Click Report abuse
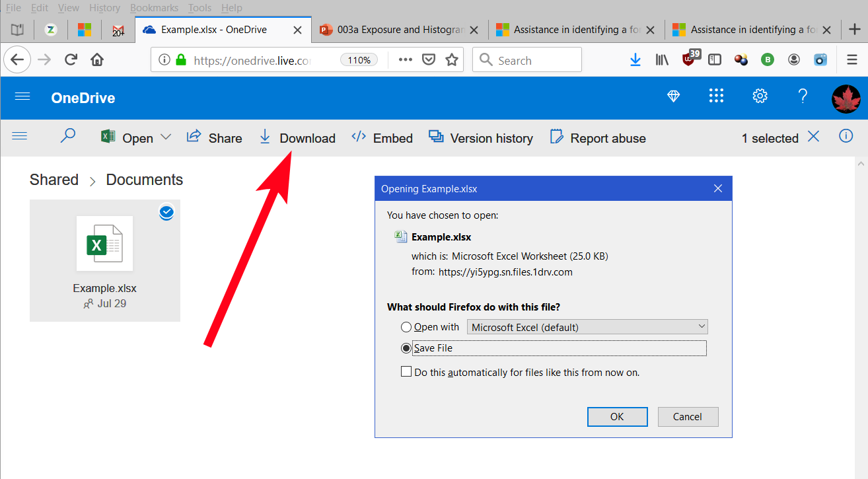Image resolution: width=868 pixels, height=479 pixels. coord(598,137)
